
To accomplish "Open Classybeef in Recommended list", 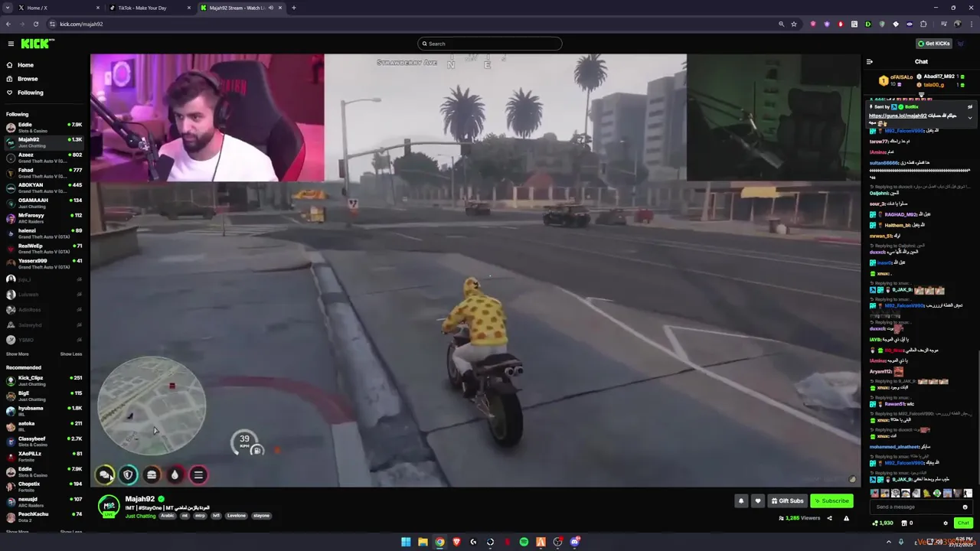I will (x=44, y=442).
